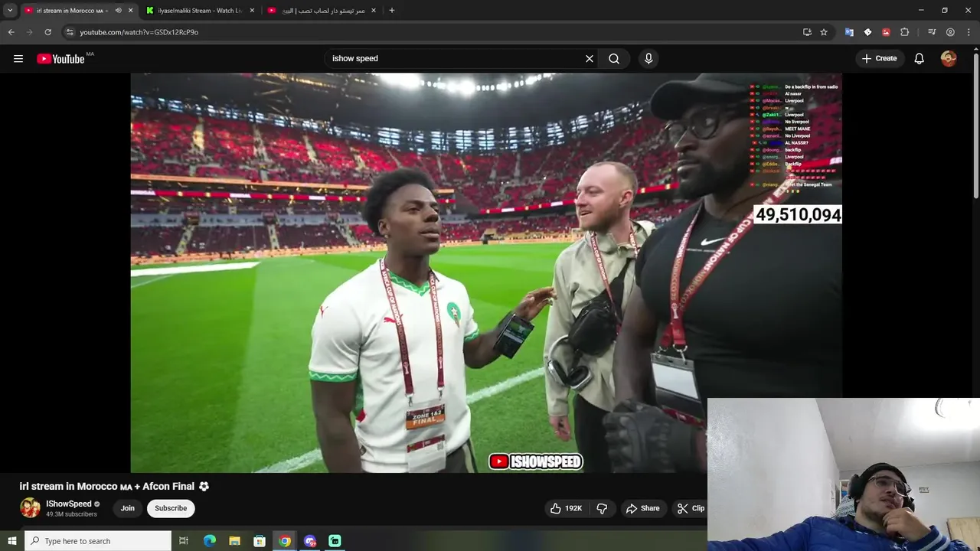Dislike the video with thumbs down
This screenshot has width=980, height=551.
coord(602,508)
